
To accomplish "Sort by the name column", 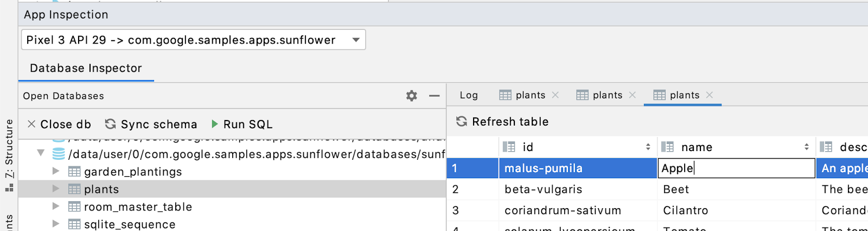I will tap(806, 147).
